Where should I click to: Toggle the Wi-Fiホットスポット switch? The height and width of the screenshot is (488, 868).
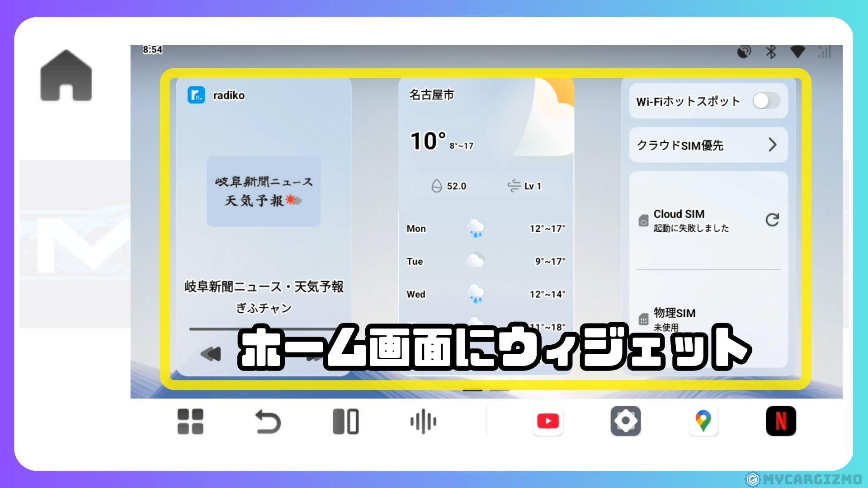pos(766,101)
